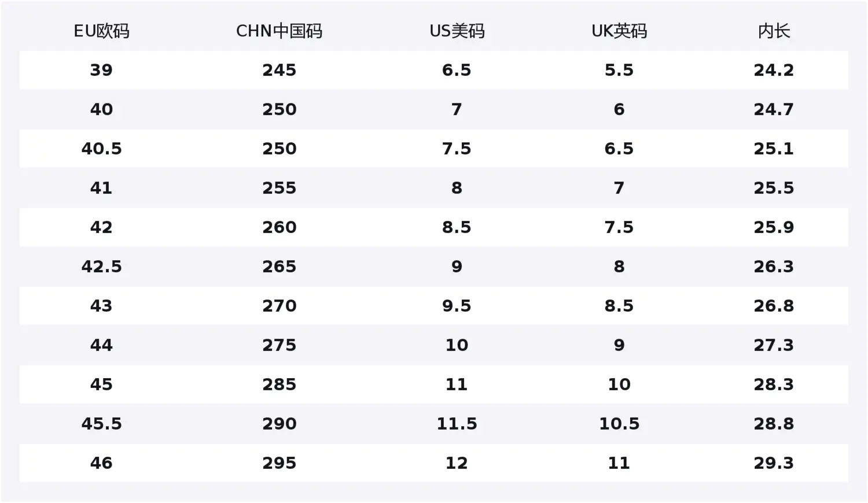Click the EU size 40.5 cell

click(101, 149)
